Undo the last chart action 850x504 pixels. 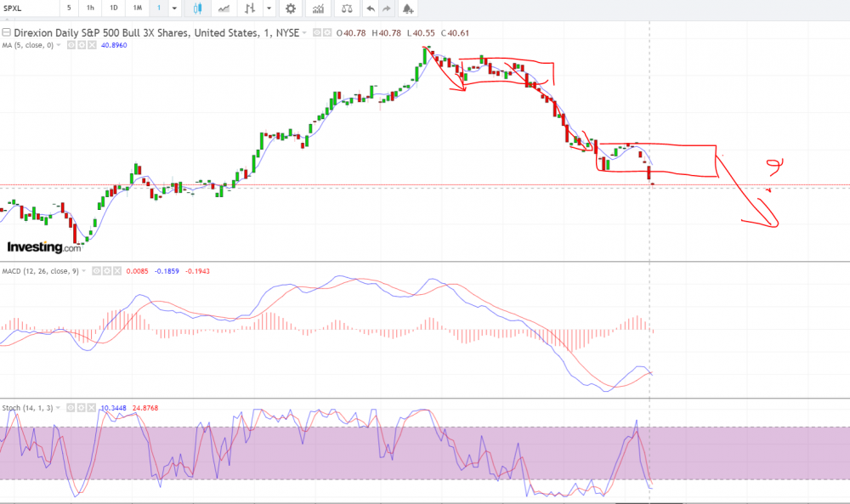click(370, 8)
